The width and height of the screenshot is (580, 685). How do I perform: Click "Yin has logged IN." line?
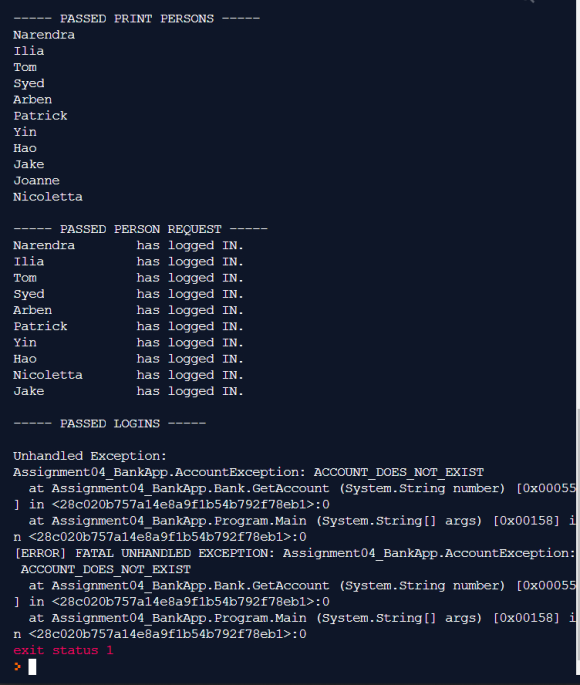coord(128,342)
